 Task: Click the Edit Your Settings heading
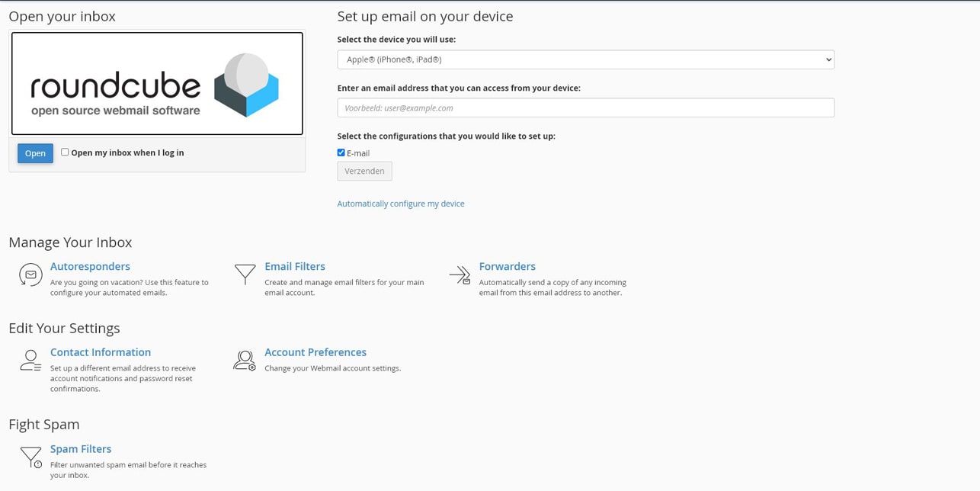click(64, 328)
